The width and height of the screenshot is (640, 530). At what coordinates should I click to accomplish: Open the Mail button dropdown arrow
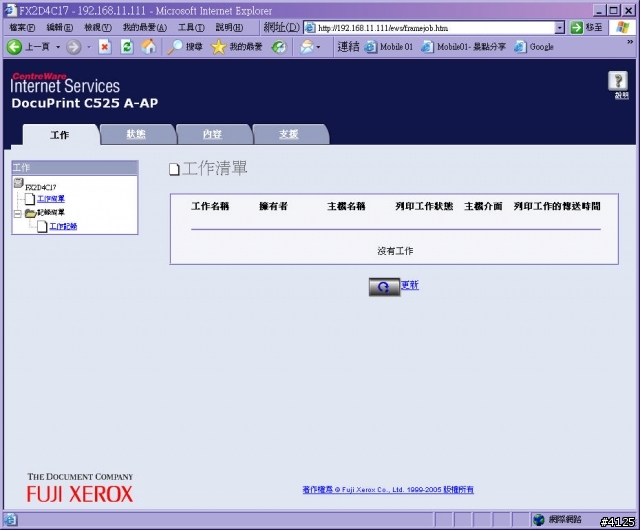pyautogui.click(x=318, y=47)
